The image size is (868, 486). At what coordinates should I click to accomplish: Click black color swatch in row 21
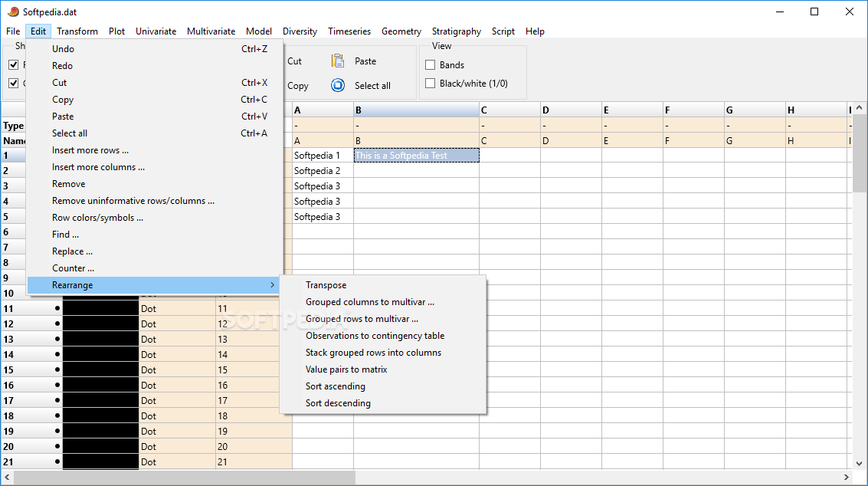101,461
